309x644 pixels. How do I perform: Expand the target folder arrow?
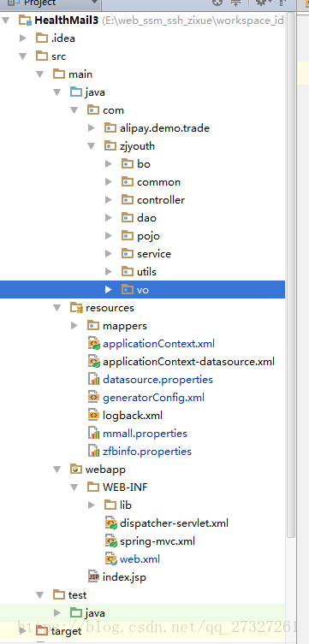tap(23, 631)
